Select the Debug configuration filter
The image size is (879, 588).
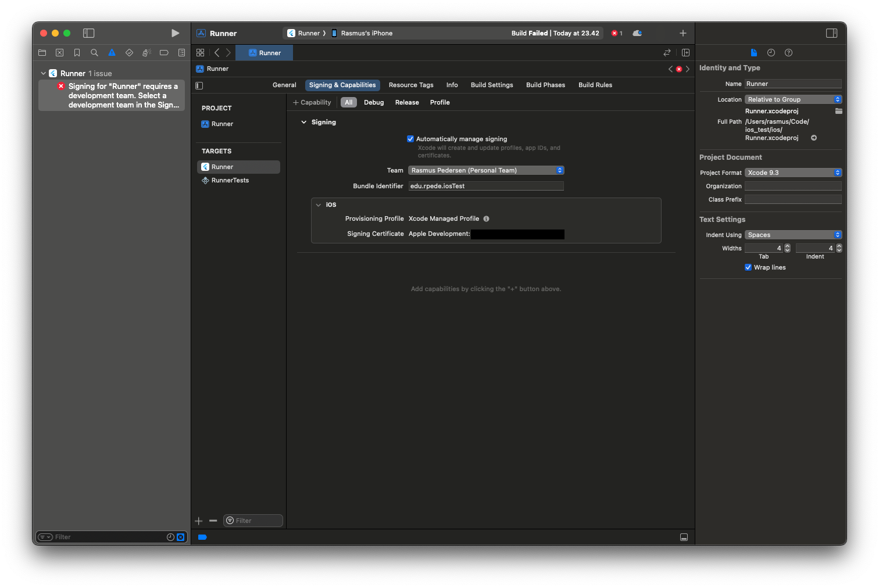pos(374,102)
